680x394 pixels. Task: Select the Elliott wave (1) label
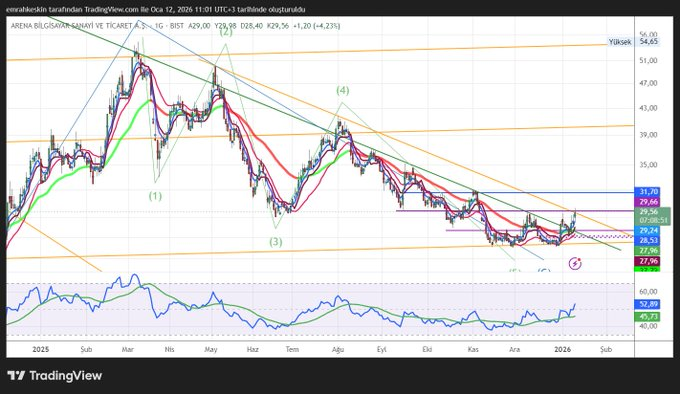[155, 196]
